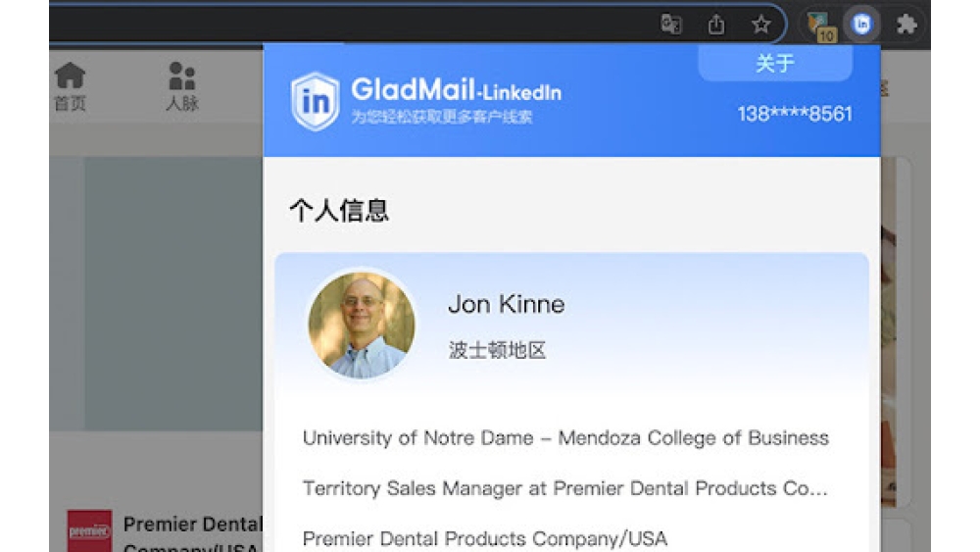Click the GladMail shield logo in popup header

click(x=315, y=101)
